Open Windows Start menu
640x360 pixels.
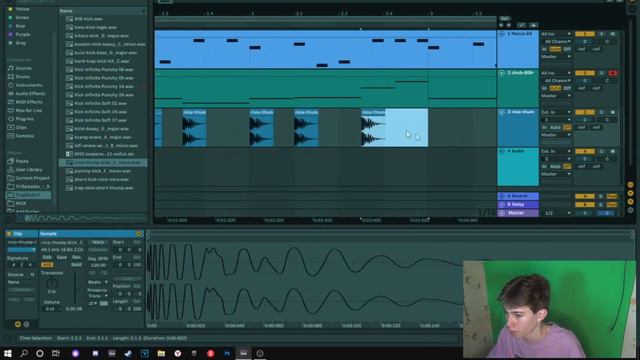click(7, 353)
